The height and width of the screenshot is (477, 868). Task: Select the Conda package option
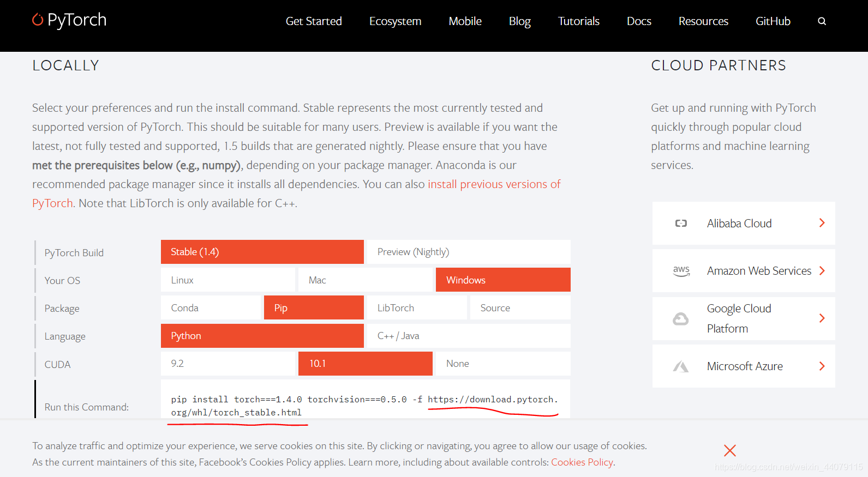click(x=211, y=307)
